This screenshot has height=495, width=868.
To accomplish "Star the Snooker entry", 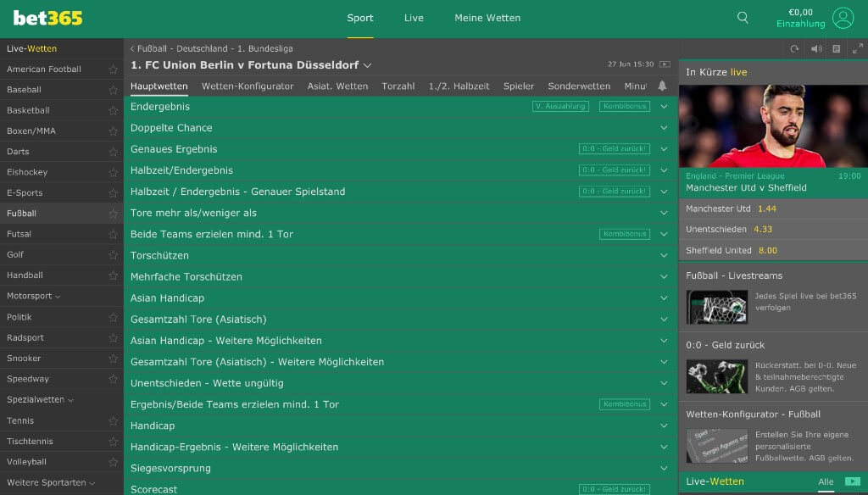I will 113,359.
